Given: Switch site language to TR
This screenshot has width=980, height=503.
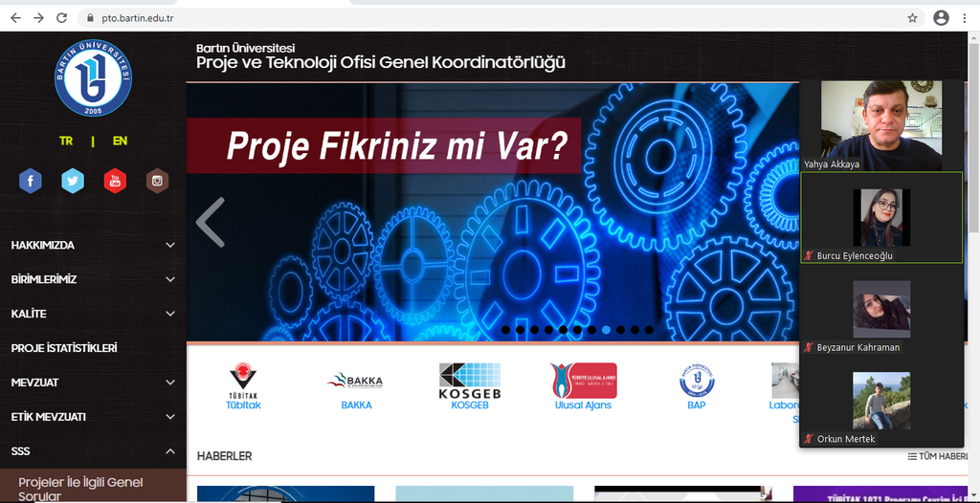Looking at the screenshot, I should coord(66,142).
